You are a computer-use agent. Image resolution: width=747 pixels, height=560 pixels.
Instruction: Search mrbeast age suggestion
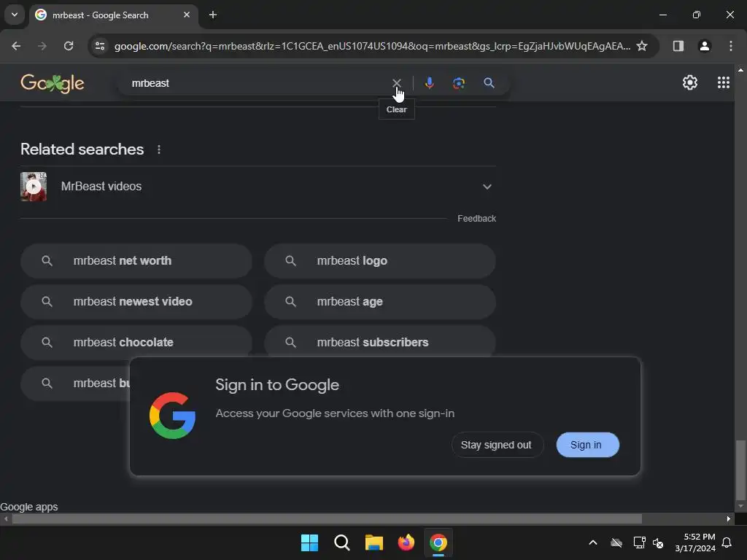380,301
